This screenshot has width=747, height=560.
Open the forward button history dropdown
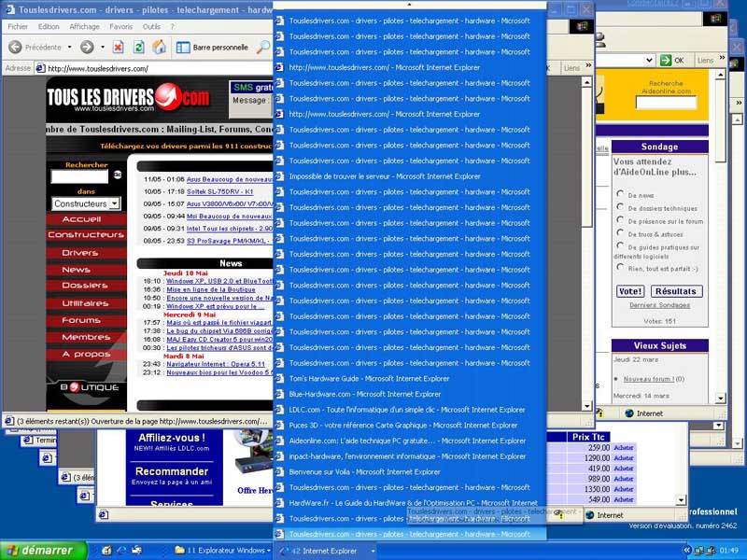point(103,48)
